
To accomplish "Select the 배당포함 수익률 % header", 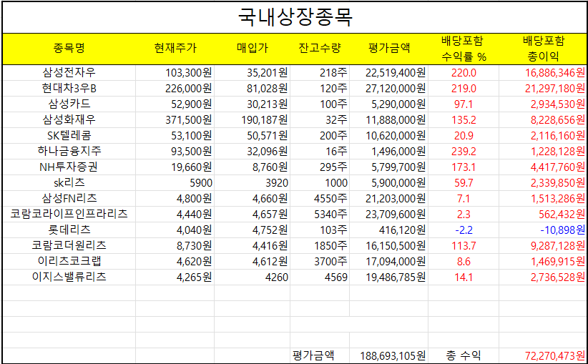I will point(462,49).
